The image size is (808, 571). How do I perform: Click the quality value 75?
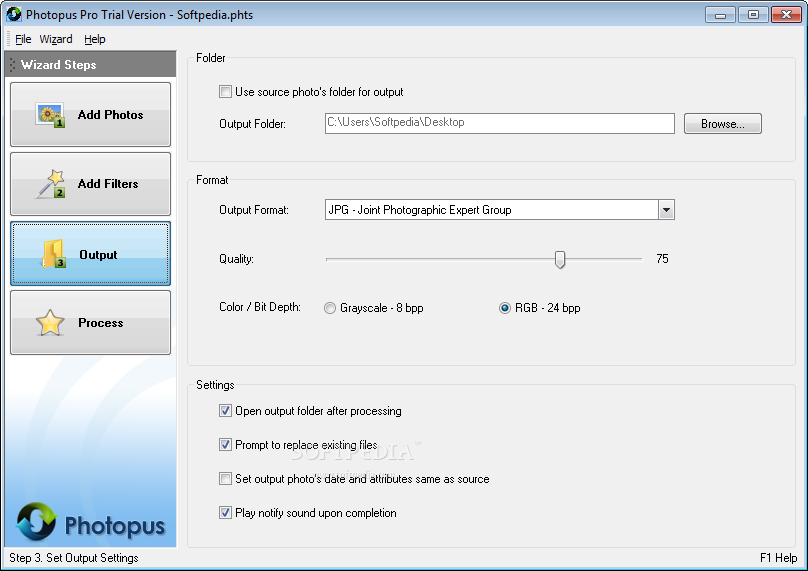[x=662, y=259]
